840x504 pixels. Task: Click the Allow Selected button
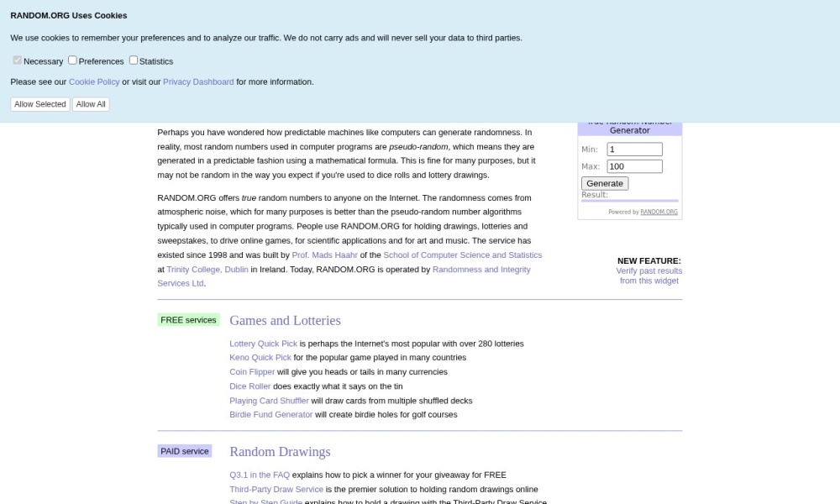tap(40, 104)
